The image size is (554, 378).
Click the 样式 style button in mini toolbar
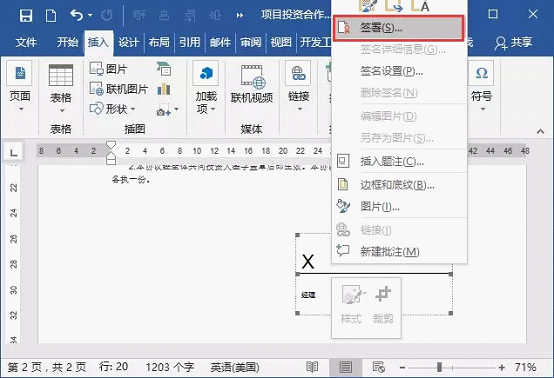(x=352, y=305)
